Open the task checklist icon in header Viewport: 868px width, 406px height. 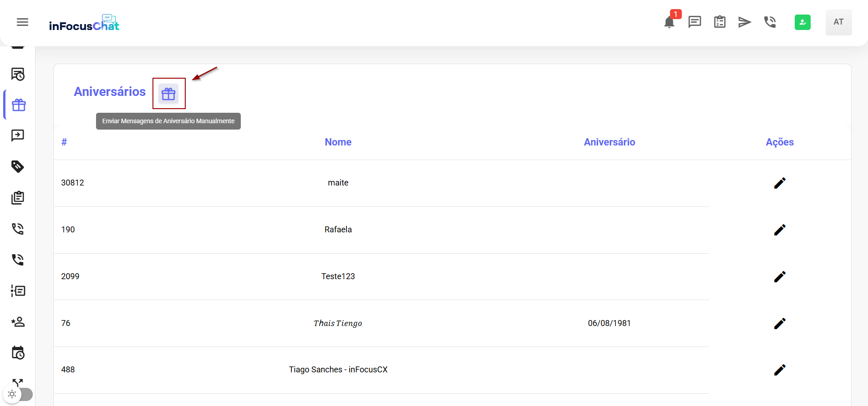(720, 22)
